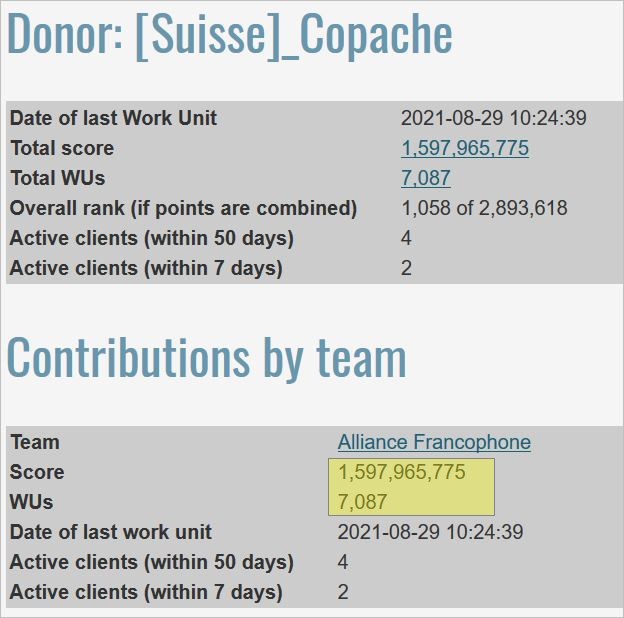Open the Alliance Francophone team link
The width and height of the screenshot is (624, 618).
pos(434,442)
